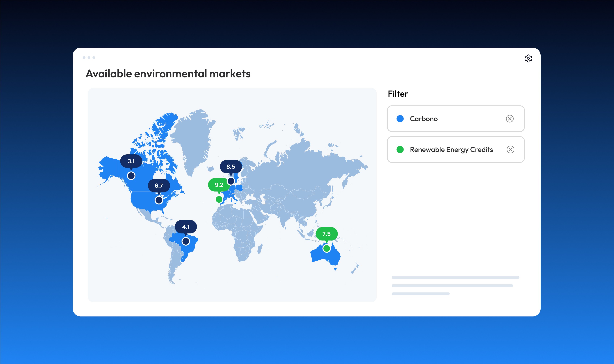
Task: Click the Renewable Energy Credits label
Action: 451,149
